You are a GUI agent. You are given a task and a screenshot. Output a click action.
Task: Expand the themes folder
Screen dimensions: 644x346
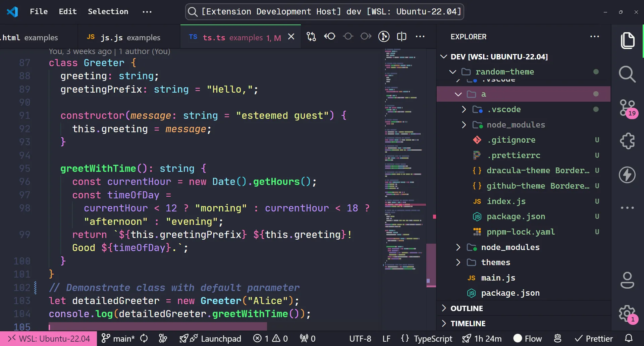coord(523,262)
